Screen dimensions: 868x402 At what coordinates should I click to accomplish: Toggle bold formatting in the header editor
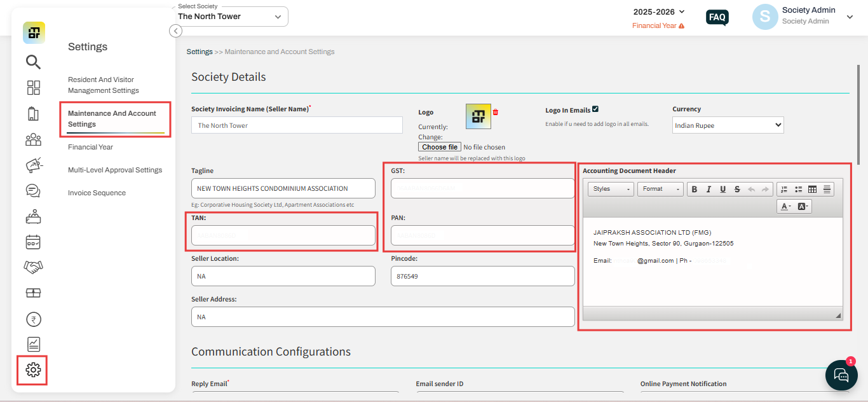[694, 189]
